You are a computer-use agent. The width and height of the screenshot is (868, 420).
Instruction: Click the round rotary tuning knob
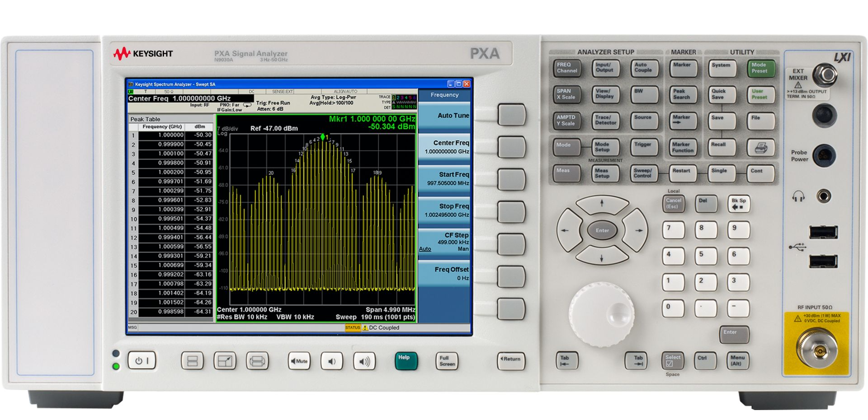tap(601, 314)
